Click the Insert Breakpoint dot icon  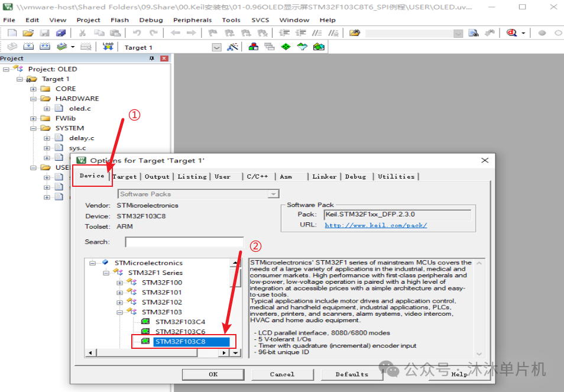pos(542,33)
